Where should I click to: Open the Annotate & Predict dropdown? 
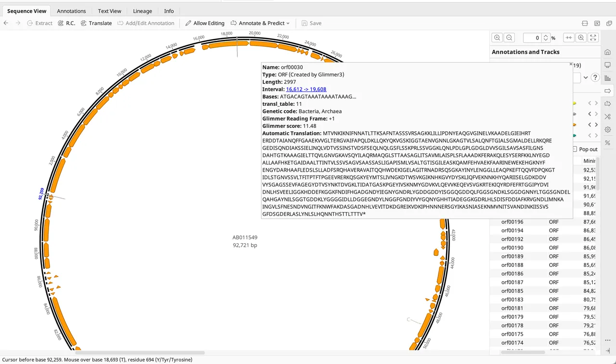coord(260,23)
